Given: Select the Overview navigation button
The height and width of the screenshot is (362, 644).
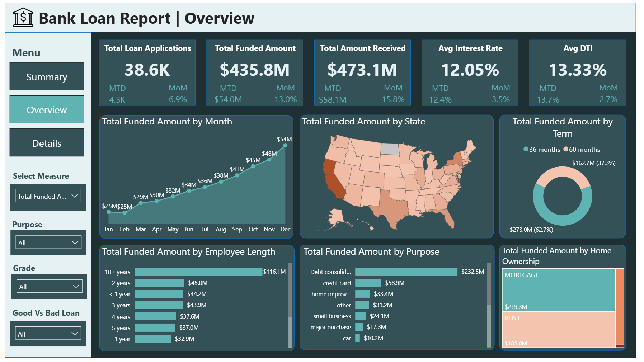Looking at the screenshot, I should pos(47,110).
